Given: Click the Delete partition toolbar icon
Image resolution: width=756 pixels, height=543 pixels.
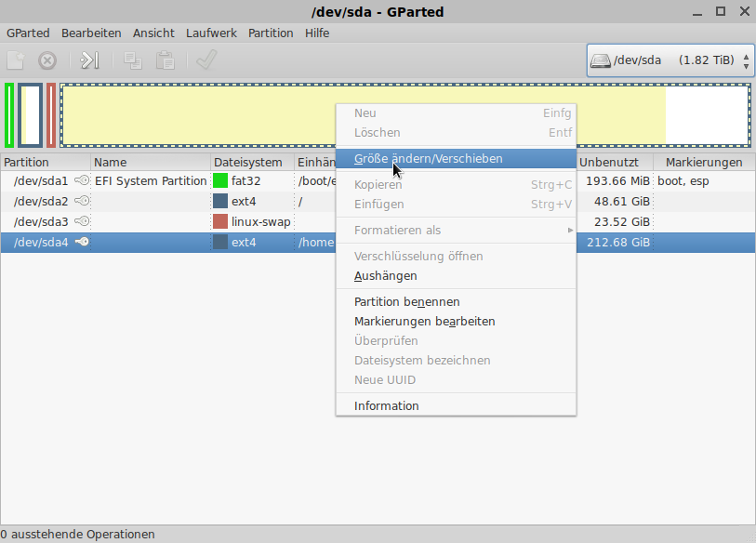Looking at the screenshot, I should tap(47, 60).
